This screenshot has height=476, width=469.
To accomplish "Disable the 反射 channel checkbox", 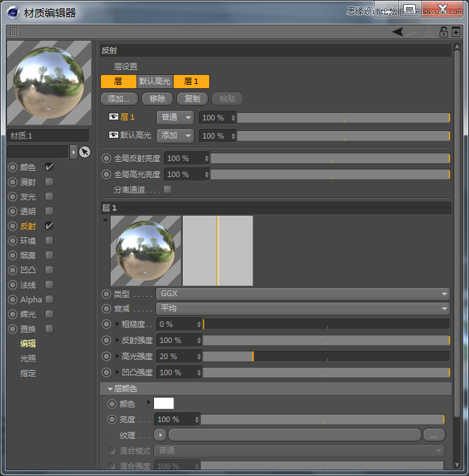I will [x=49, y=226].
